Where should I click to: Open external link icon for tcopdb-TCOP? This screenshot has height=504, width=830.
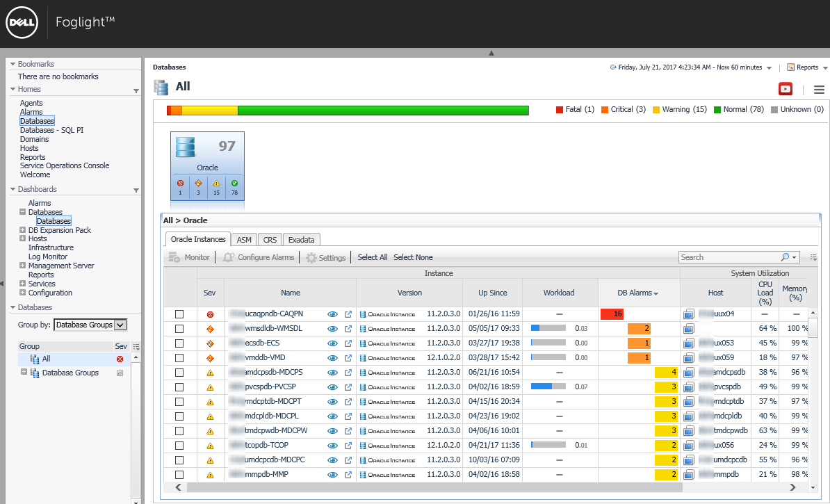point(348,445)
